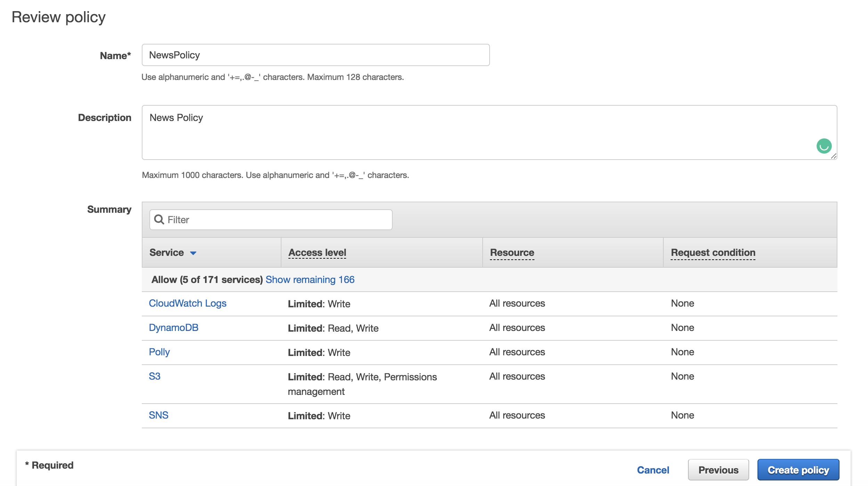
Task: Open the SNS service link
Action: [158, 415]
